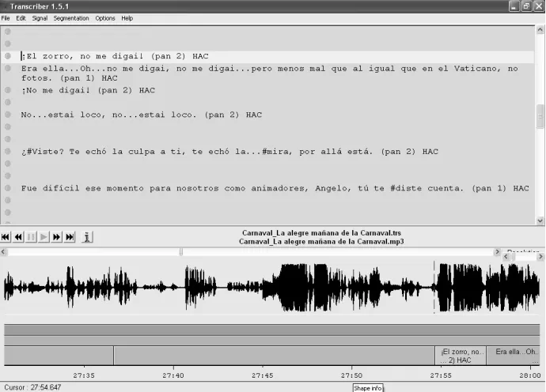The image size is (546, 392).
Task: Click the "Era ella...Oh...no me digai" transcription line
Action: tap(270, 73)
